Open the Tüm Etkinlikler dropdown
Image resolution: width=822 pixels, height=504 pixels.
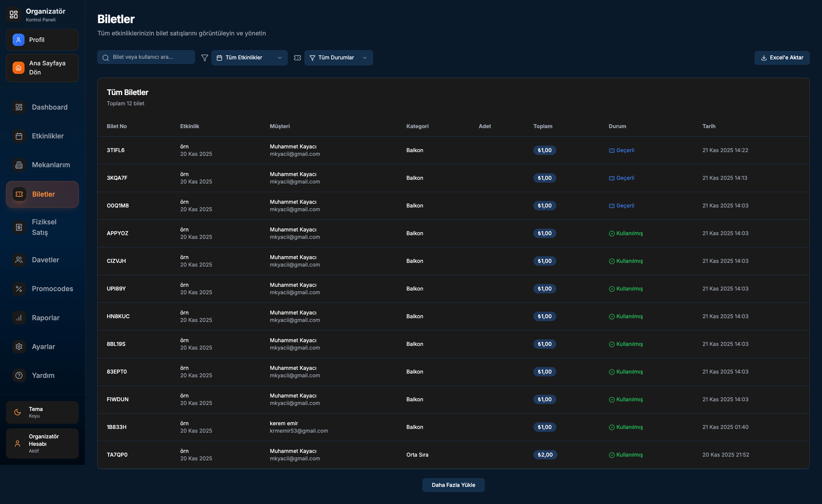point(249,58)
